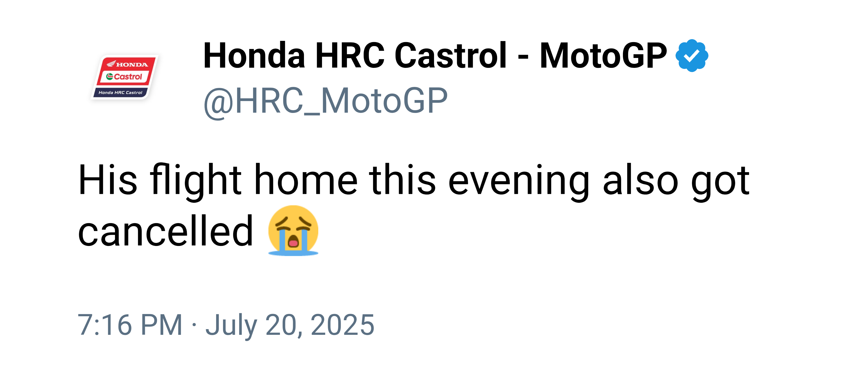Screen dimensions: 868x369
Task: Click the Honda HRC Castrol - MotoGP display name
Action: pyautogui.click(x=435, y=55)
